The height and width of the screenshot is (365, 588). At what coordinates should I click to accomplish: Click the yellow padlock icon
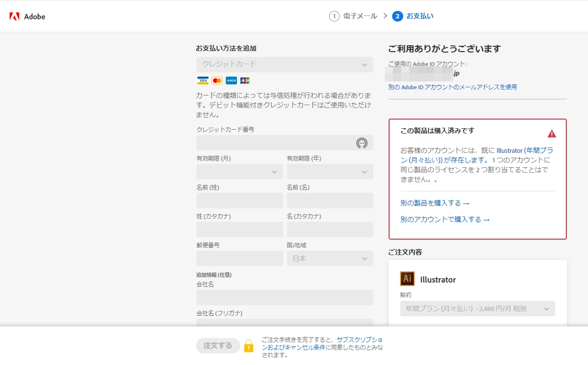[248, 346]
